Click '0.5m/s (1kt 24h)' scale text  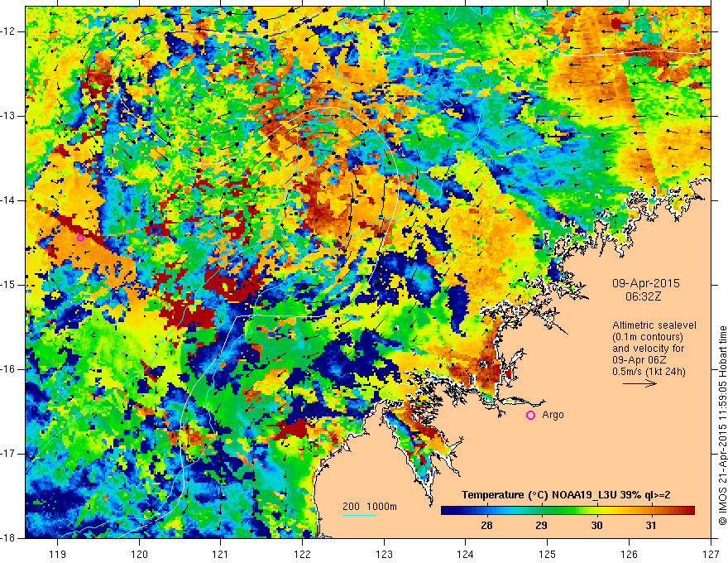pos(649,372)
